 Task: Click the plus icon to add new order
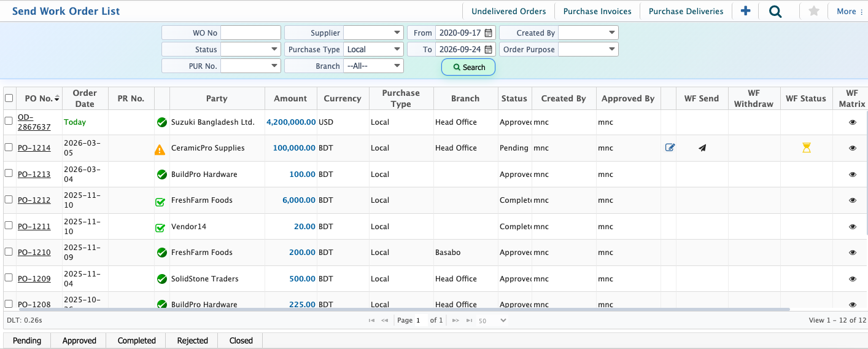point(745,11)
